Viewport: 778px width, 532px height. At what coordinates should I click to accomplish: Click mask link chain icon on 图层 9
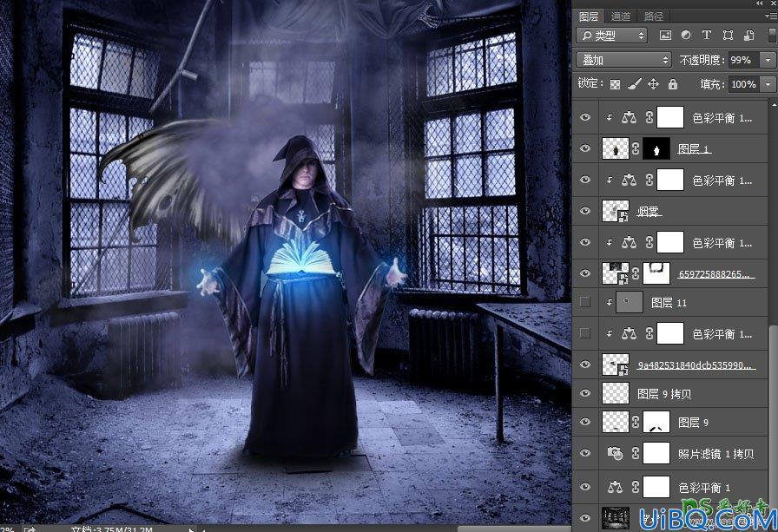coord(636,422)
